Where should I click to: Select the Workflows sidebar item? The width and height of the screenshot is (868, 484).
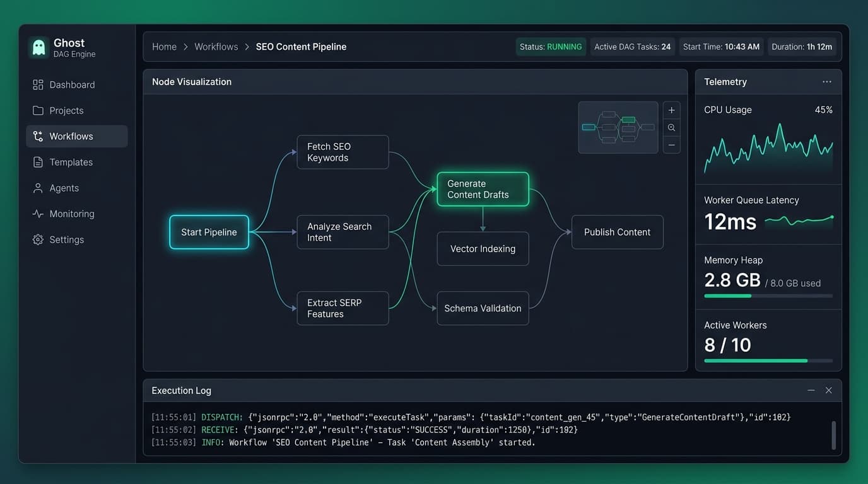[x=76, y=136]
